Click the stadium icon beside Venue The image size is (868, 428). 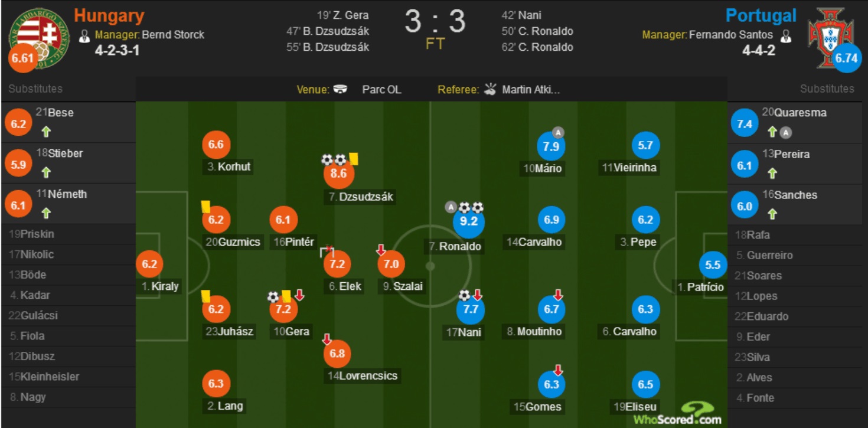pyautogui.click(x=340, y=90)
